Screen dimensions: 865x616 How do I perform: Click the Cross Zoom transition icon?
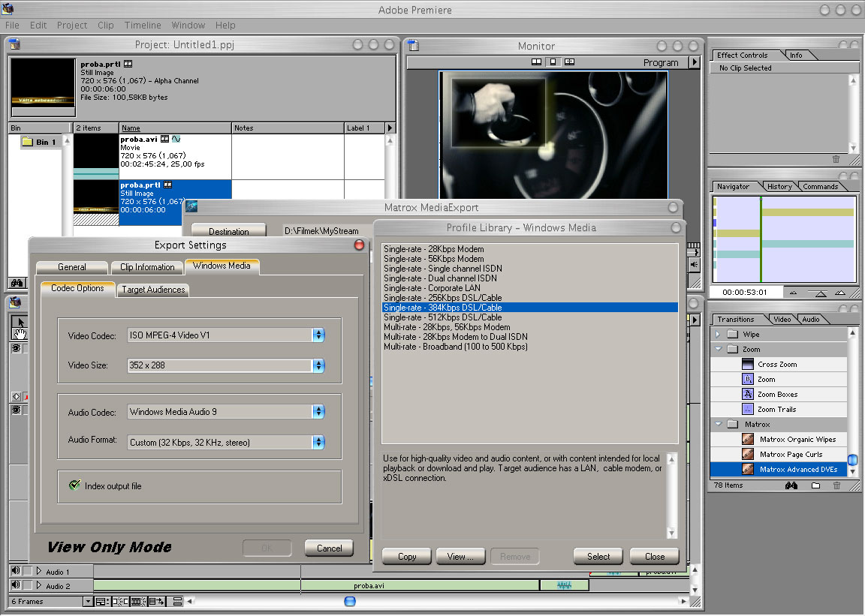tap(748, 364)
